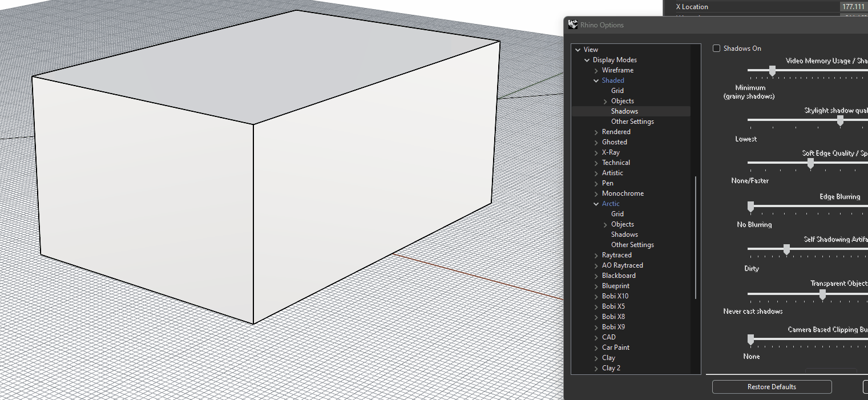Select the Blackboard tree item

619,276
